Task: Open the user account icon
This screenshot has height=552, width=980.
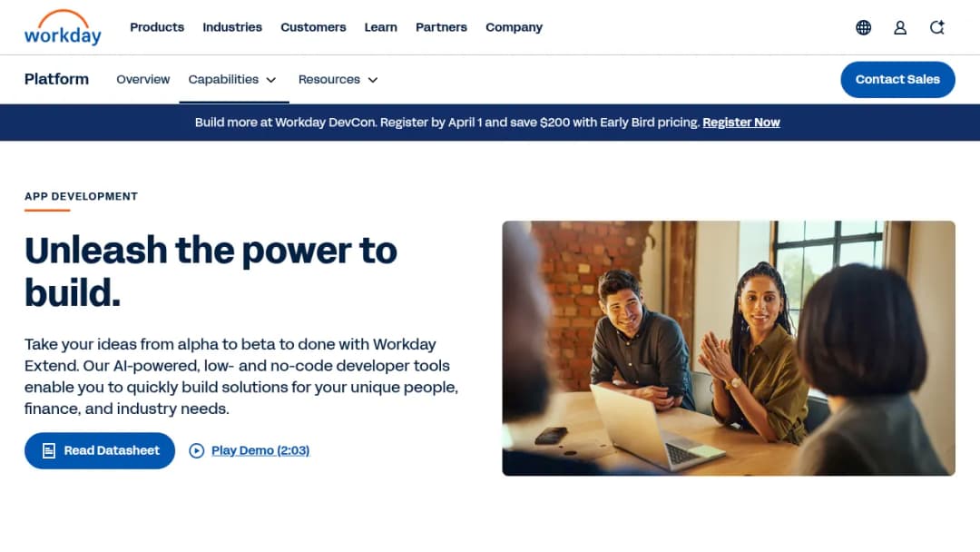Action: point(900,27)
